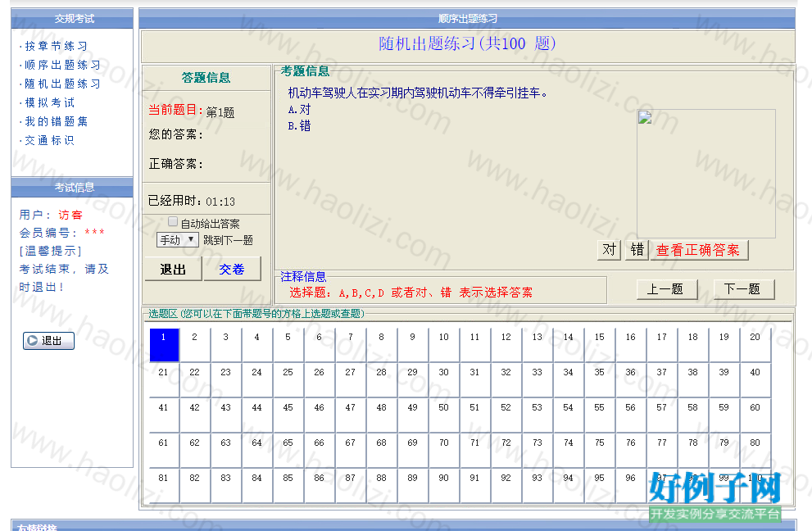Jump to question 60
Image resolution: width=812 pixels, height=531 pixels.
[755, 415]
